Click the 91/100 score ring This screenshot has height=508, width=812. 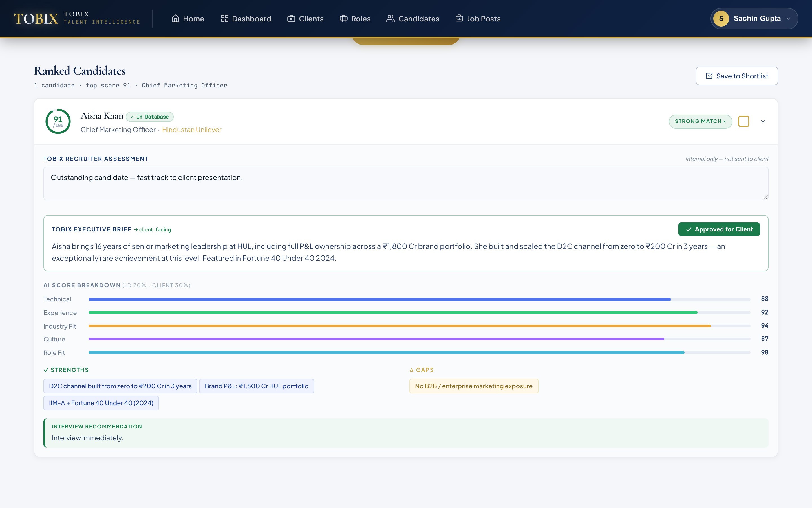tap(58, 121)
